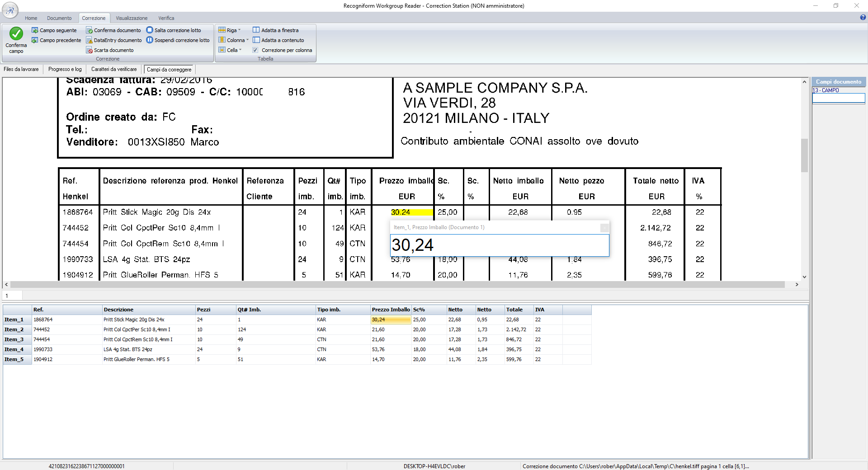This screenshot has height=470, width=868.
Task: Select the Campi da correggere tab
Action: [169, 70]
